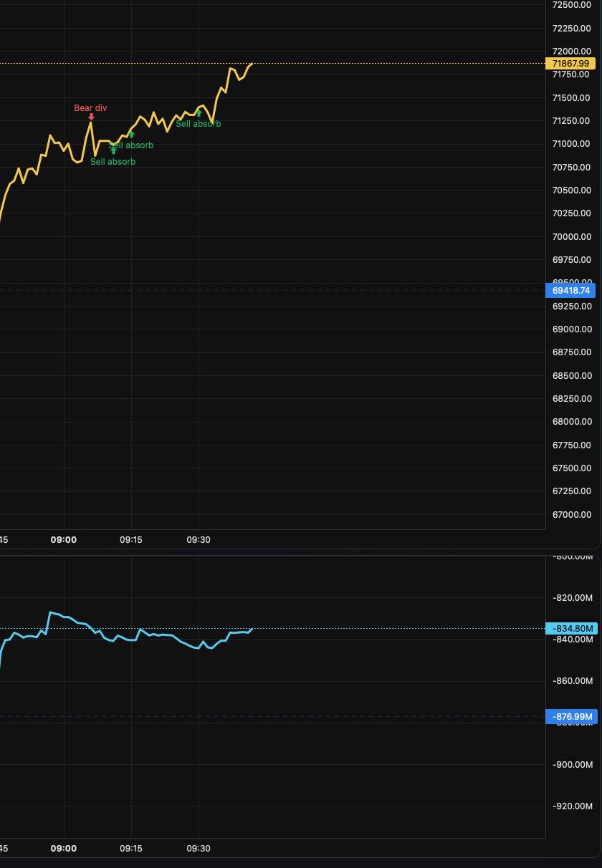602x868 pixels.
Task: Click the Sell absorb arrow nearest 09:30
Action: (x=199, y=113)
